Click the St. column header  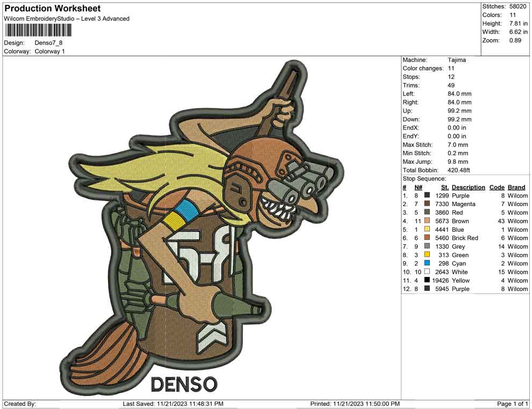[x=445, y=187]
